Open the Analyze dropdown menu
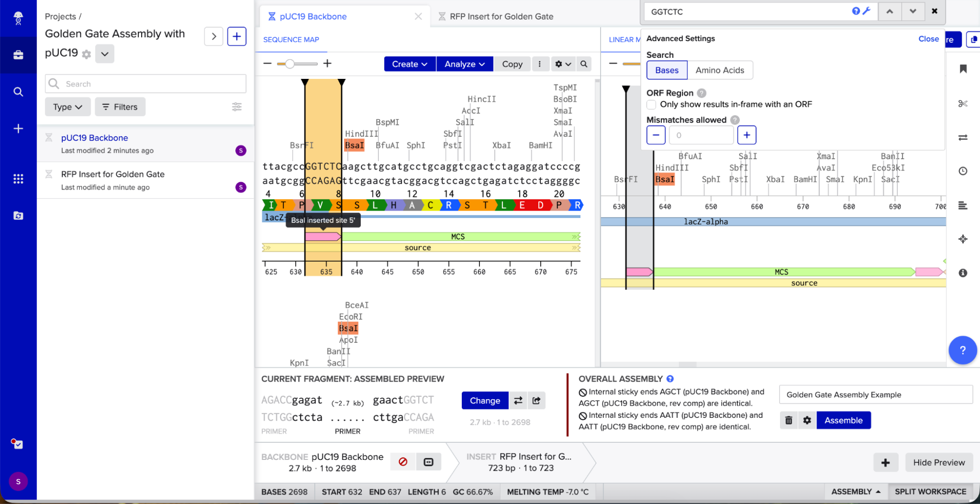 464,64
